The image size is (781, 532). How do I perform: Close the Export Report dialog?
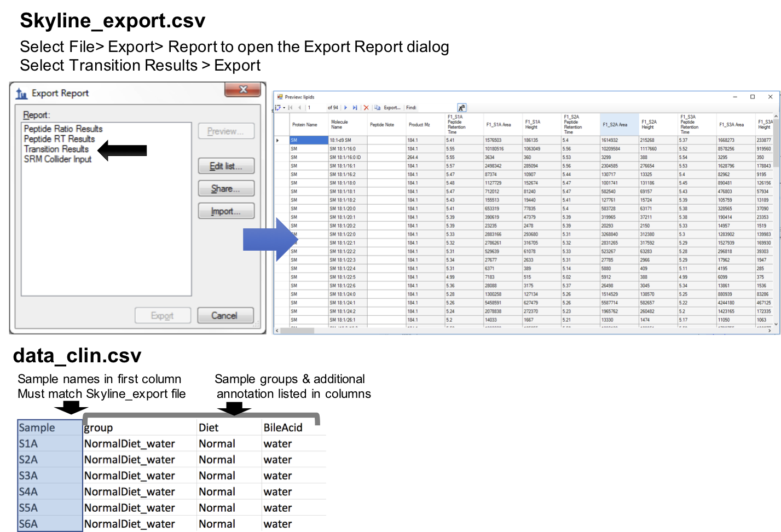(243, 90)
